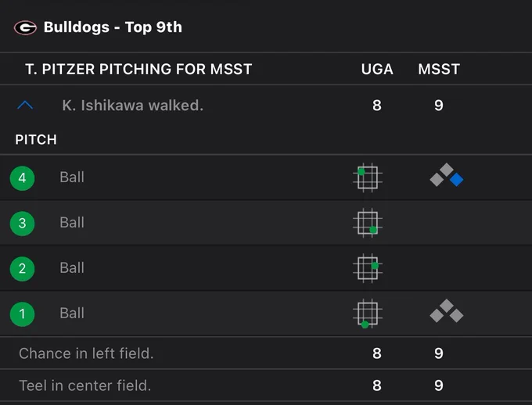Image resolution: width=532 pixels, height=405 pixels.
Task: Click T. Pitzer pitching for MSST row
Action: tap(266, 70)
